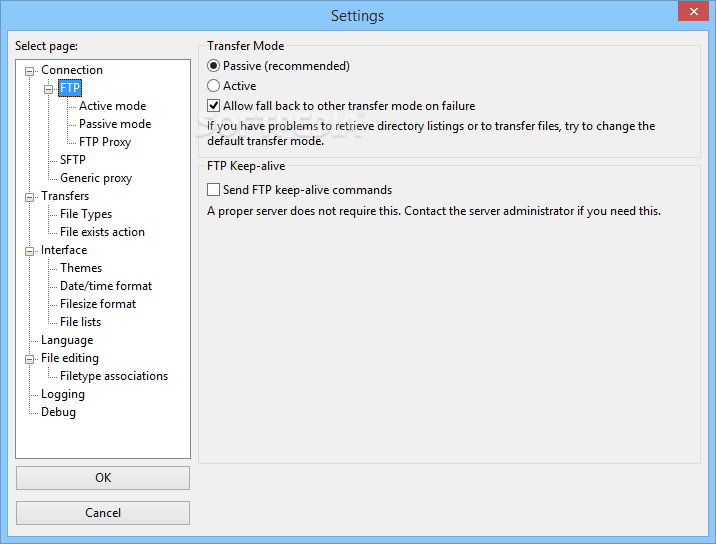This screenshot has height=544, width=716.
Task: Collapse the Connection tree node
Action: click(30, 71)
